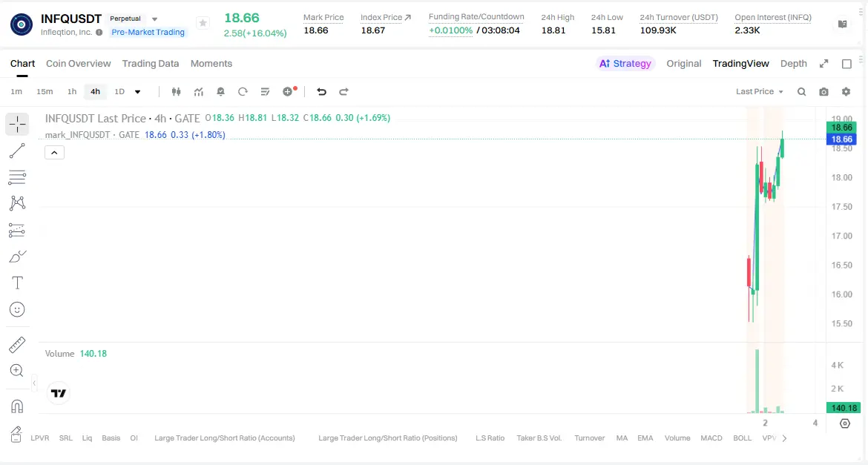Add INFQUSDT to favorites star
The image size is (868, 465).
pos(203,23)
